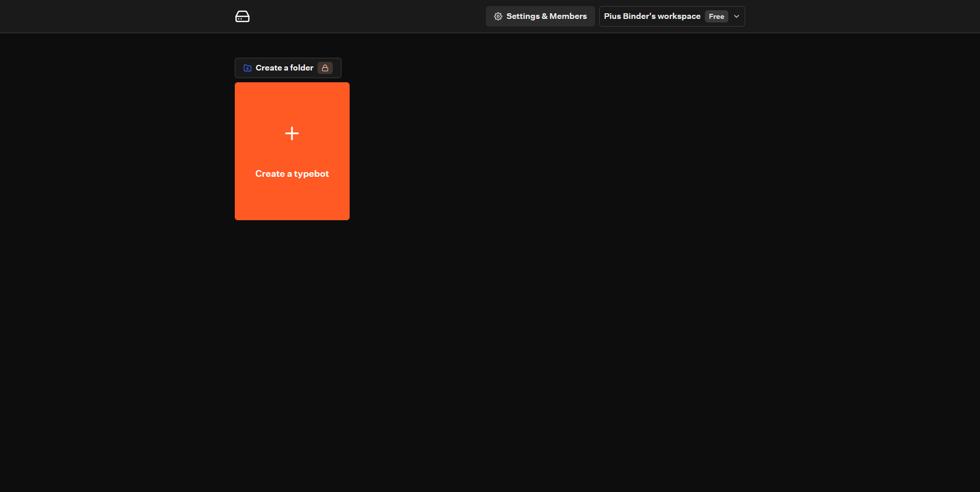
Task: Click the word "workspace" in the header
Action: point(679,16)
